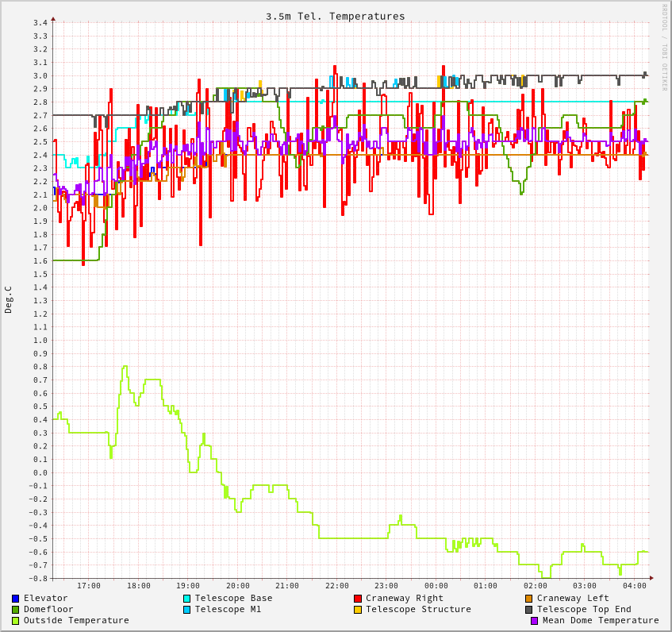Click the RRDTOOL / TOBI OETIKER watermark
The width and height of the screenshot is (672, 632).
coord(665,48)
